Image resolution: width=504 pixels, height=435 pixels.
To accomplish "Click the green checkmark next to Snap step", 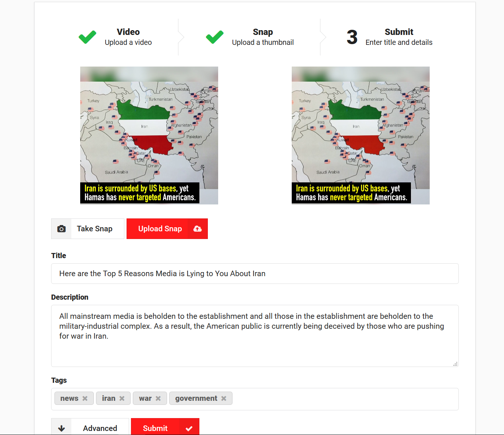I will click(215, 37).
